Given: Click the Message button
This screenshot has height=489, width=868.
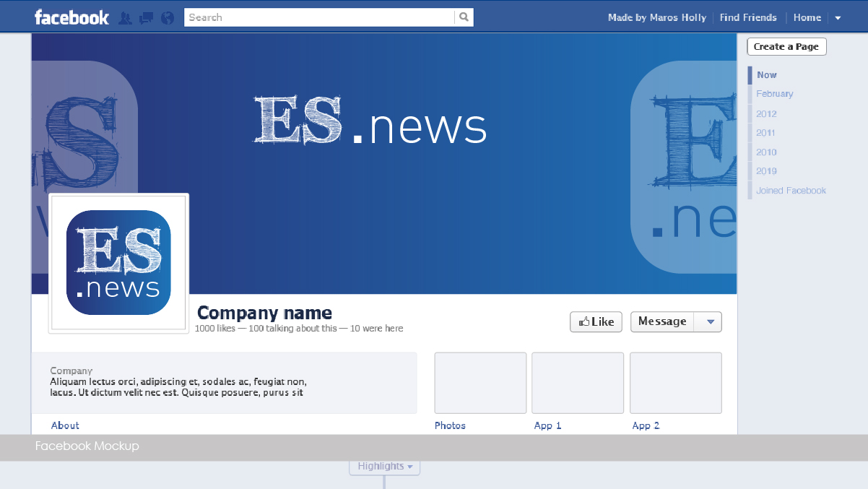Looking at the screenshot, I should 662,321.
